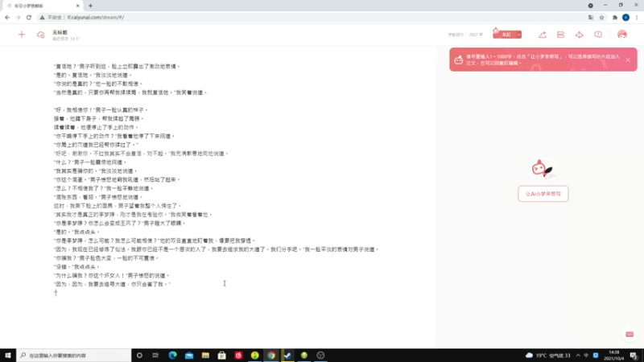Open the layout panel icon in toolbar
The image size is (644, 362).
tap(560, 35)
